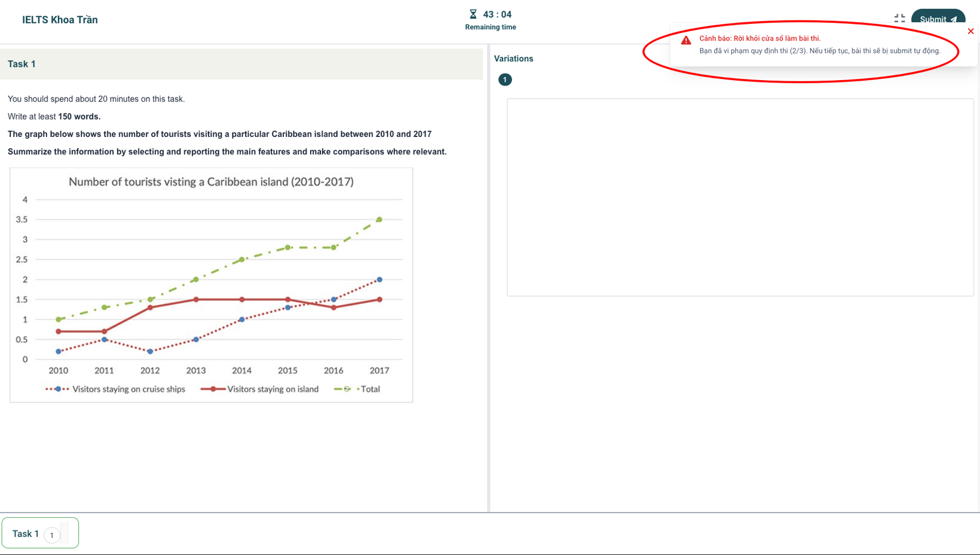
Task: Click the question count badge in Task 1 tab
Action: click(x=52, y=535)
